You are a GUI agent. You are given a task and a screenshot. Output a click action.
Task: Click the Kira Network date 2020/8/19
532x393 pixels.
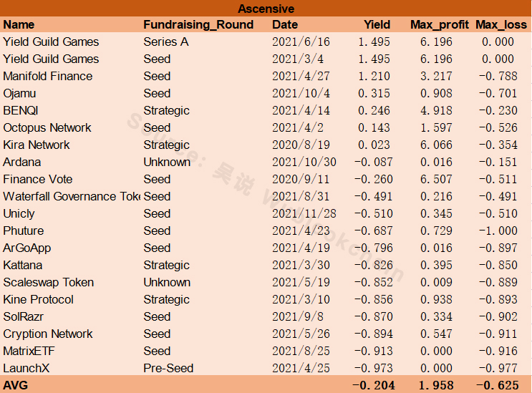tap(301, 145)
